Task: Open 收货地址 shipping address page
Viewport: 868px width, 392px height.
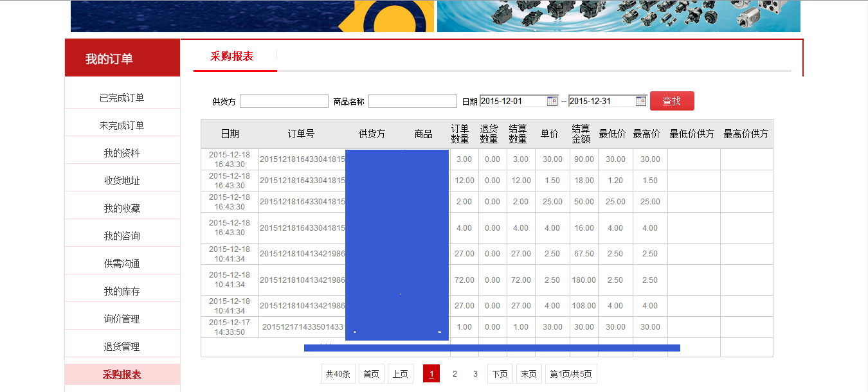Action: pos(122,181)
